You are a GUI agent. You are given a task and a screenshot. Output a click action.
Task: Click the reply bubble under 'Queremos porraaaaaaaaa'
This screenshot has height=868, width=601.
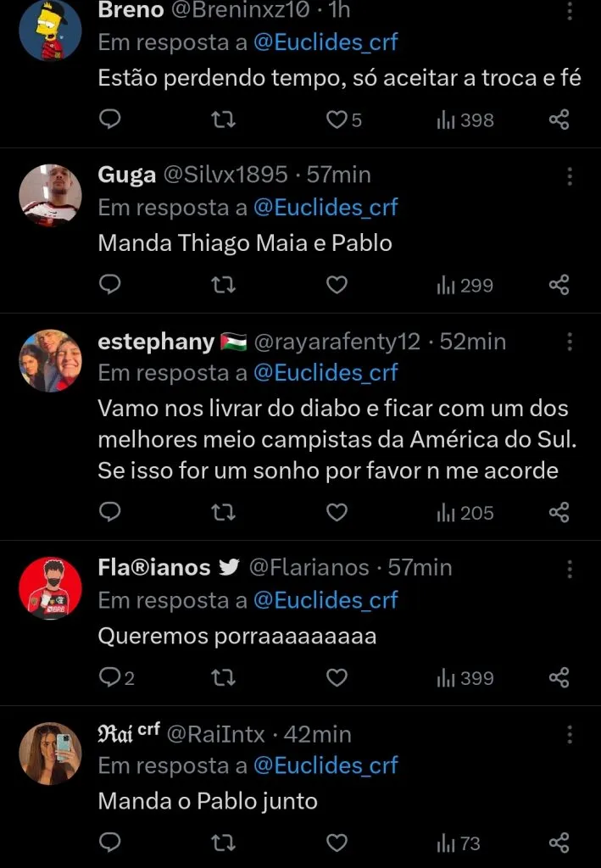(x=109, y=678)
